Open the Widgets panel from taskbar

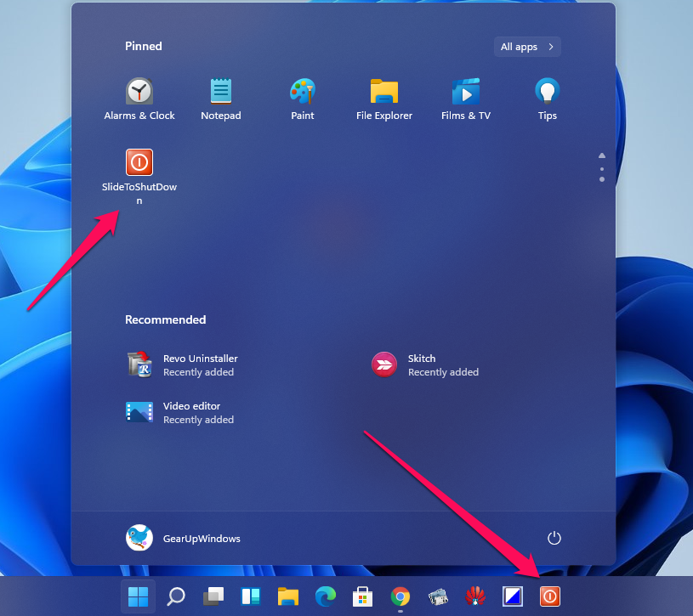coord(251,596)
